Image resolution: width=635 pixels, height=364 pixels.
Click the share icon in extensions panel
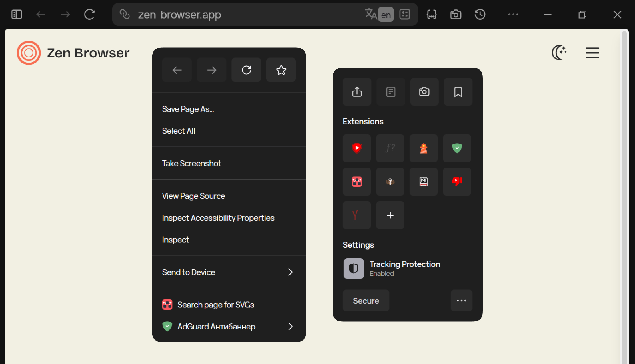click(357, 92)
